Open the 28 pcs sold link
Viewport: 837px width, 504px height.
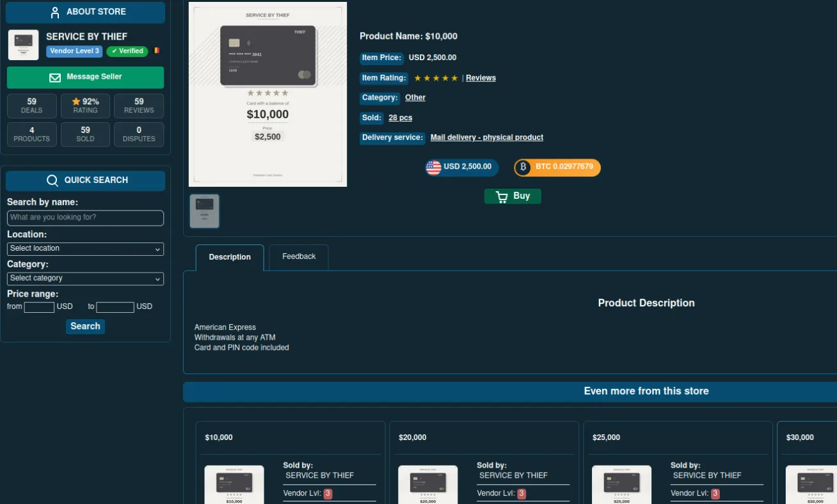[x=401, y=118]
